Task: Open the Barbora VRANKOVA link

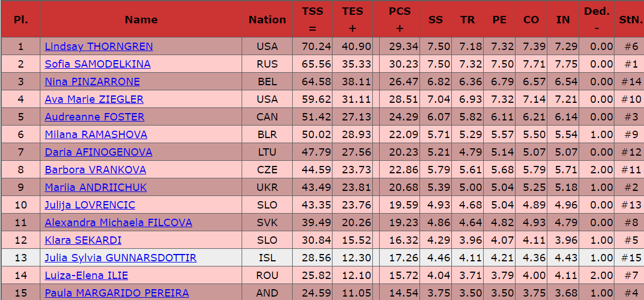Action: point(95,170)
